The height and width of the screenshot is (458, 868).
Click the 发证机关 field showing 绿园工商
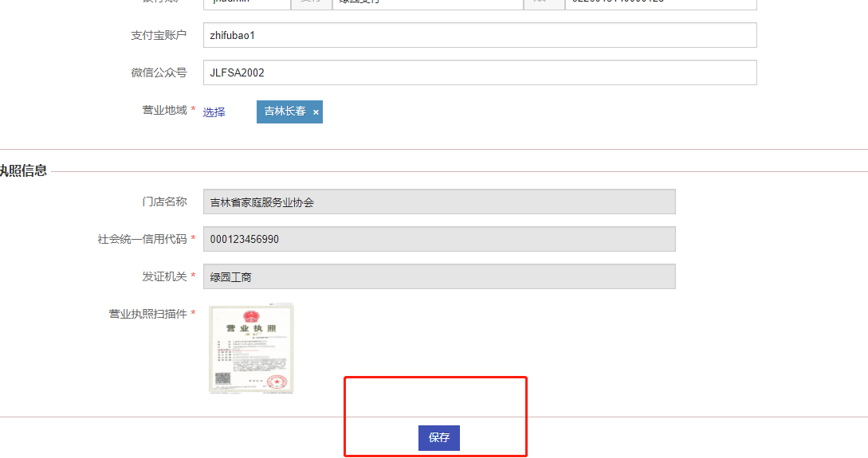pyautogui.click(x=439, y=276)
